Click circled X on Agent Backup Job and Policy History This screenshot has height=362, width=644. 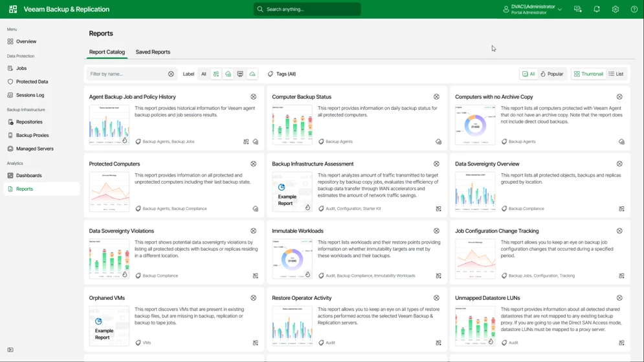coord(254,97)
